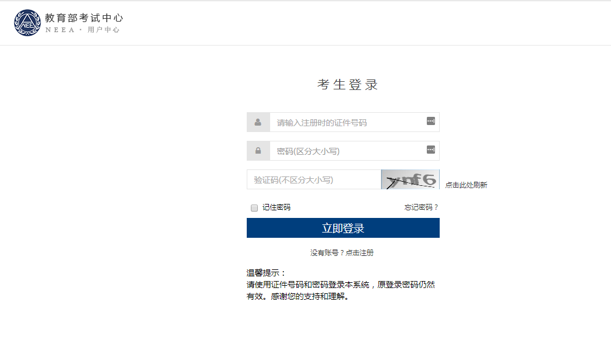The width and height of the screenshot is (611, 364).
Task: Click 点击此处刷新 to refresh captcha
Action: point(466,185)
